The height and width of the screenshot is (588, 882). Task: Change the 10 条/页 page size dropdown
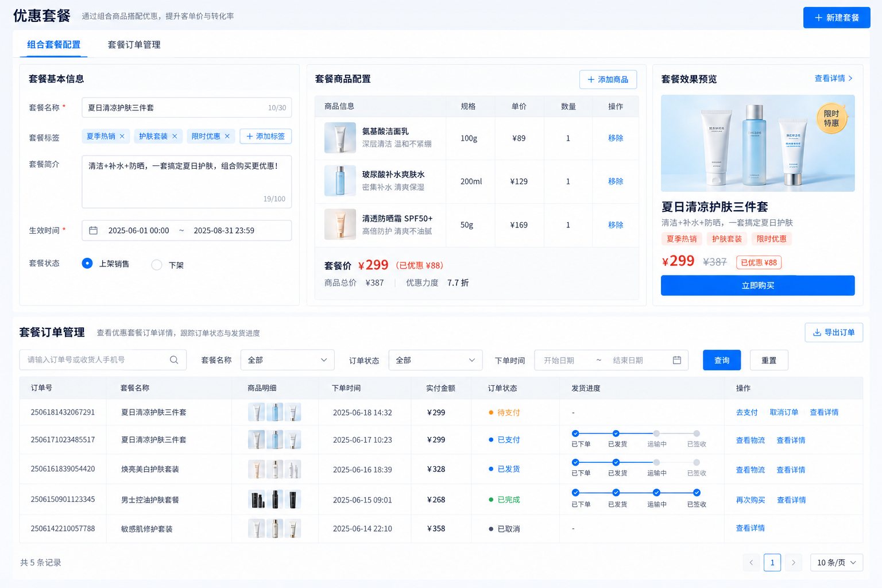pyautogui.click(x=836, y=563)
